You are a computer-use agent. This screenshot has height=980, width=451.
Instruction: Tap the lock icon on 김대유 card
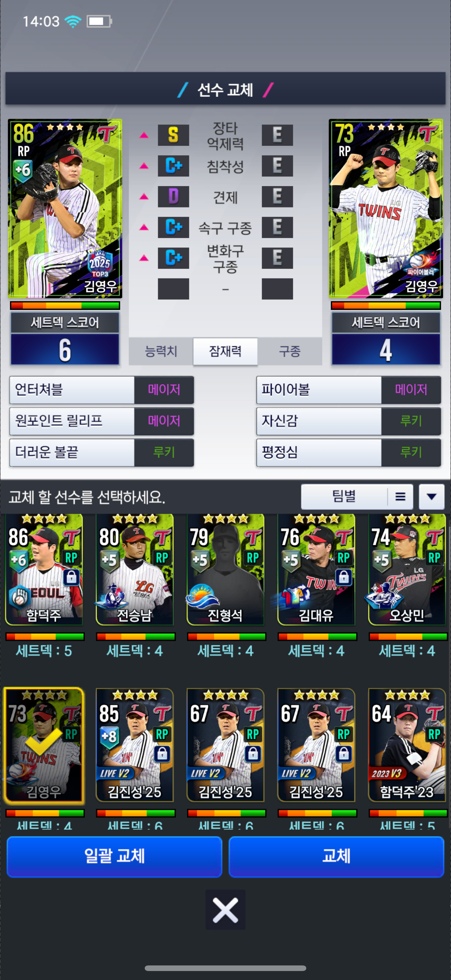[x=344, y=577]
